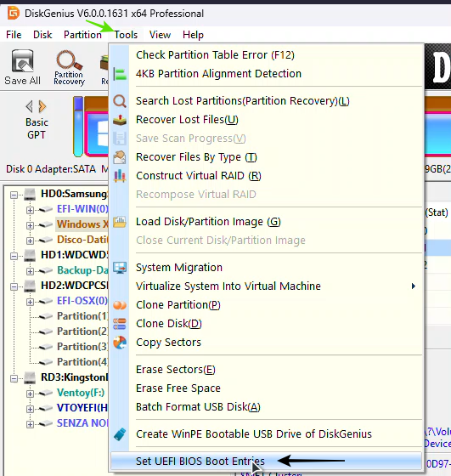
Task: Click the WinPE bootable USB drive icon
Action: tap(120, 434)
